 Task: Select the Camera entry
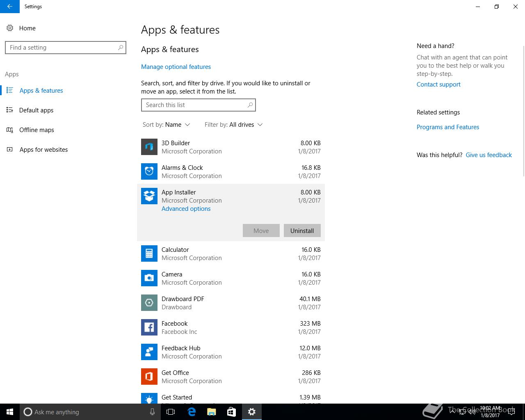pos(231,278)
